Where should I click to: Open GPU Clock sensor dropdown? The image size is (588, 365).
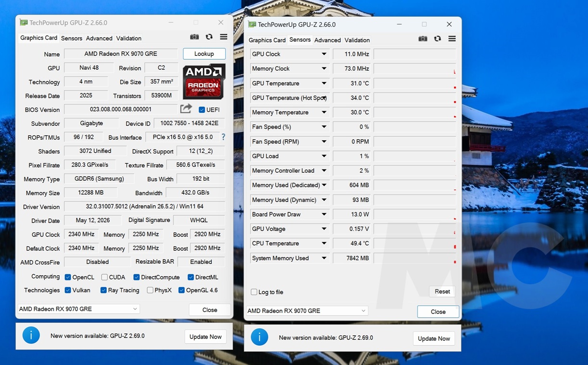324,54
